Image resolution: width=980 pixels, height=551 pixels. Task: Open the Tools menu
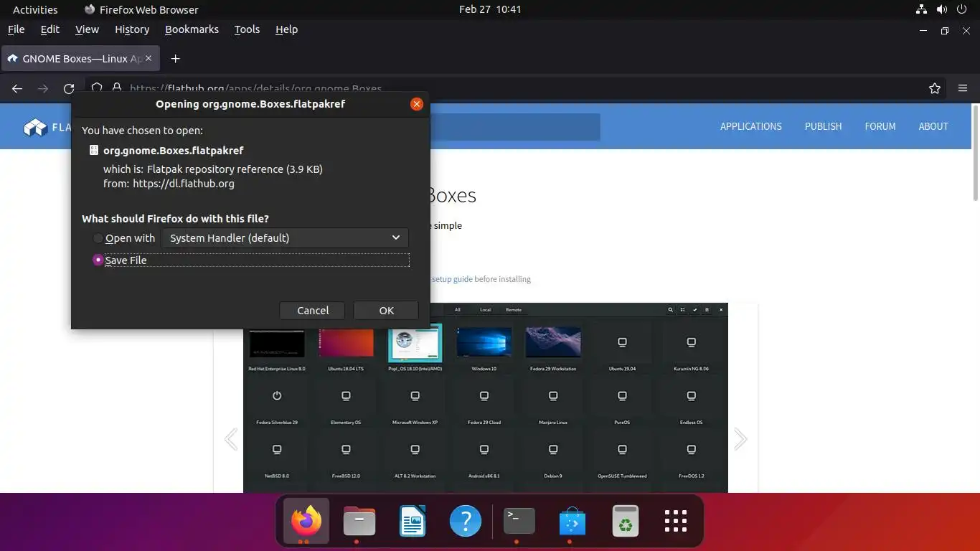tap(247, 29)
